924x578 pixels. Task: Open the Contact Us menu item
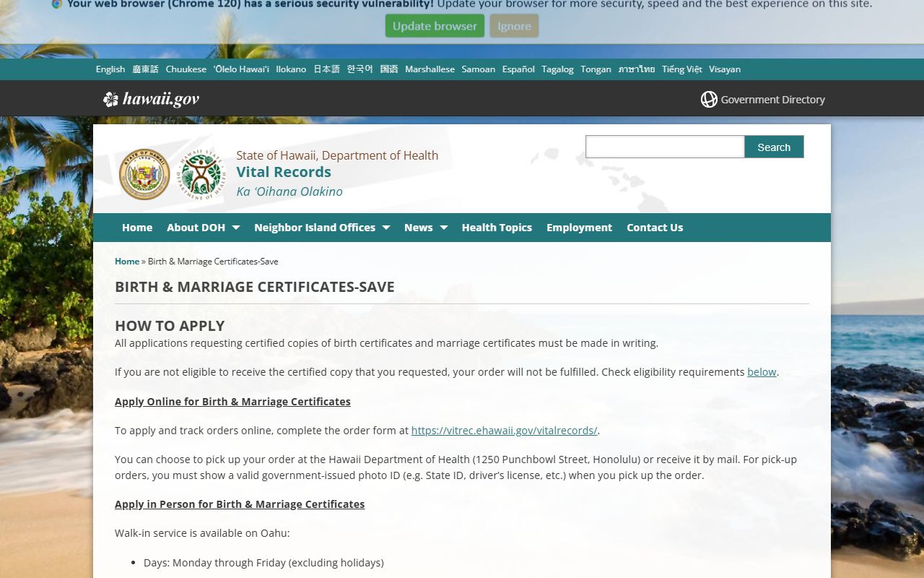(655, 228)
